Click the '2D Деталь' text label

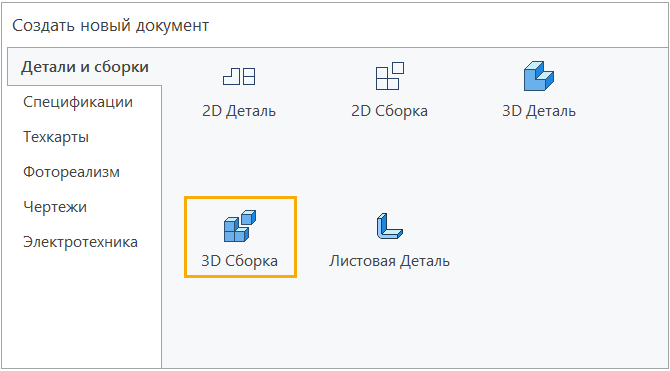click(x=239, y=111)
